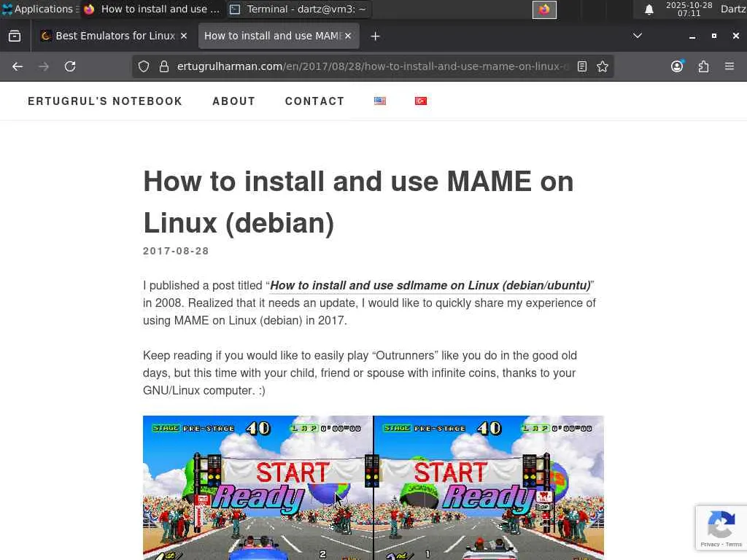Click the Firefox panel tray icon
Viewport: 747px width, 560px height.
[544, 9]
